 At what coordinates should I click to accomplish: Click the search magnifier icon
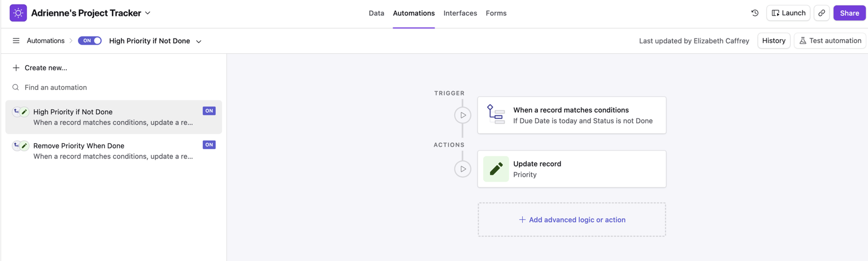click(16, 88)
